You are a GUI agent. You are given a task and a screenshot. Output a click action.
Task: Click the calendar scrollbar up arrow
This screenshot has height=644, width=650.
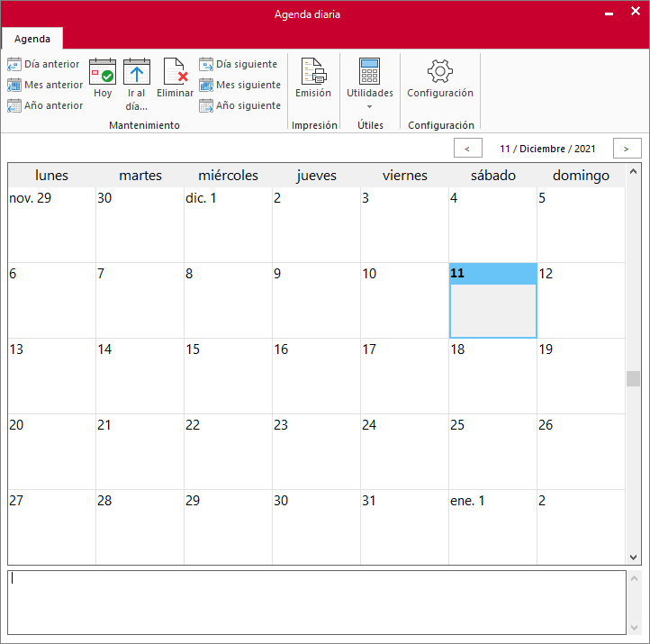point(634,172)
